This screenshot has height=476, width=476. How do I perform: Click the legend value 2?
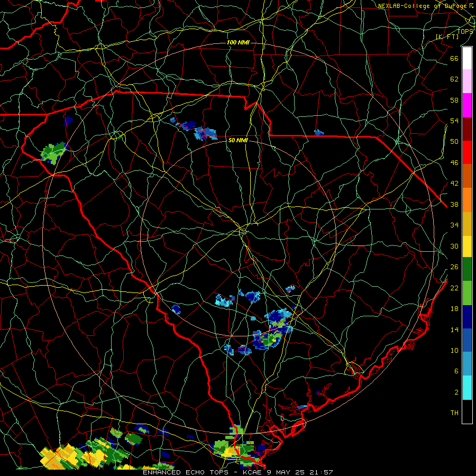point(456,392)
